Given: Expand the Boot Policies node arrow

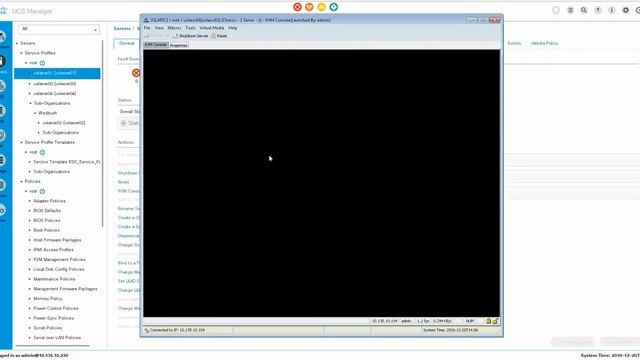Looking at the screenshot, I should point(30,230).
